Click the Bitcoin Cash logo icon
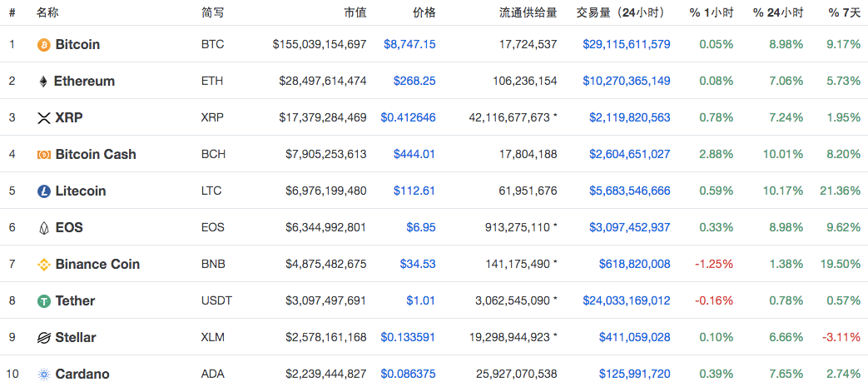Image resolution: width=868 pixels, height=387 pixels. [44, 155]
